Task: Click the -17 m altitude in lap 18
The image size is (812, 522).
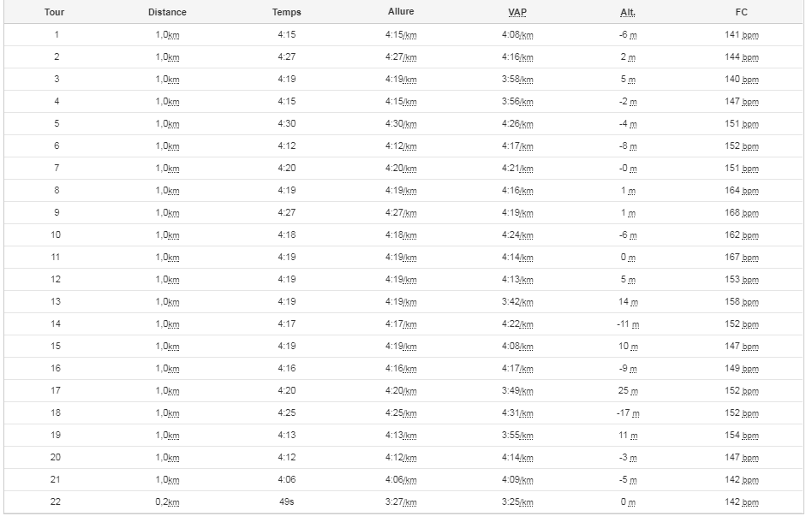Action: coord(628,412)
